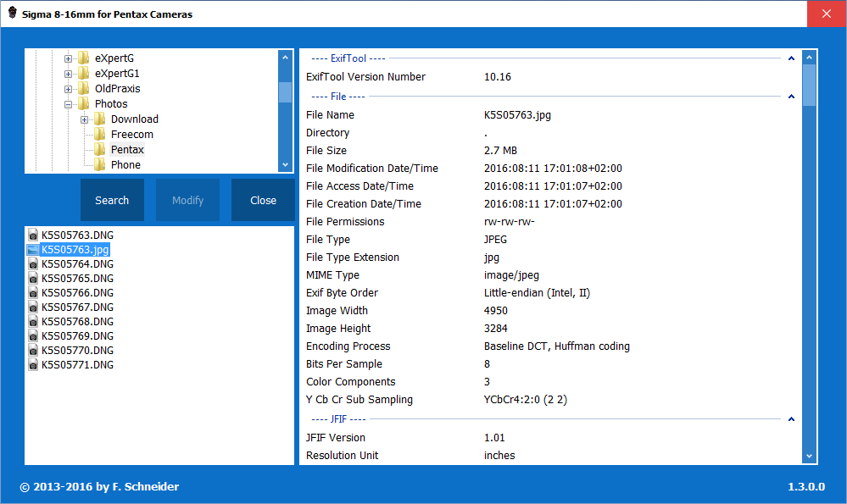847x504 pixels.
Task: Select the Freecom folder in the tree
Action: (132, 135)
